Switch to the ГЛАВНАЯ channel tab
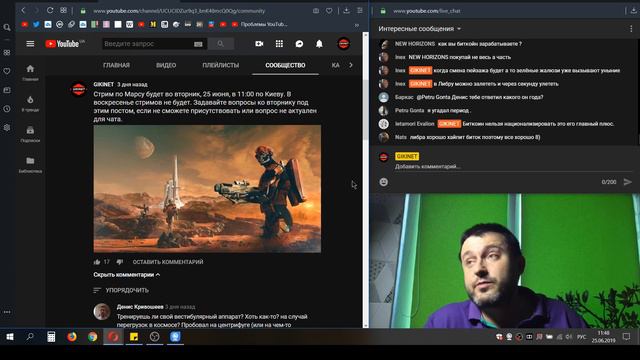Viewport: 640px width, 360px height. pos(116,65)
